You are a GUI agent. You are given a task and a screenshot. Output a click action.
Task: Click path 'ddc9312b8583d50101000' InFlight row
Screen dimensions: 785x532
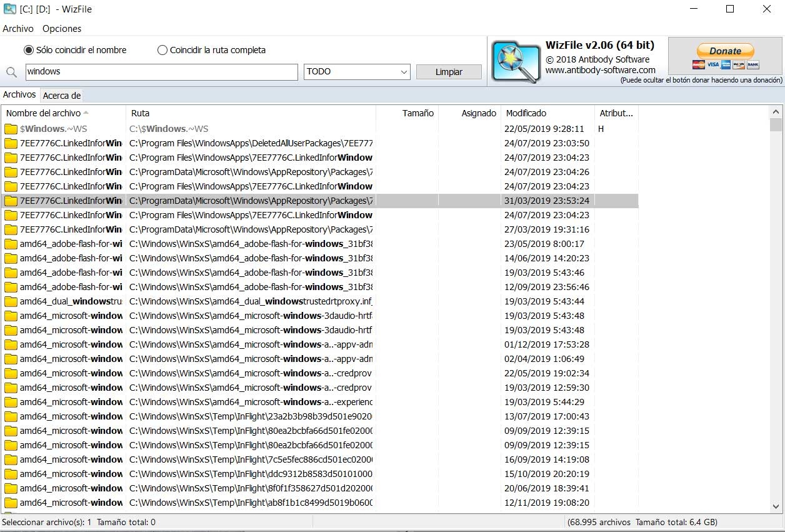coord(251,474)
